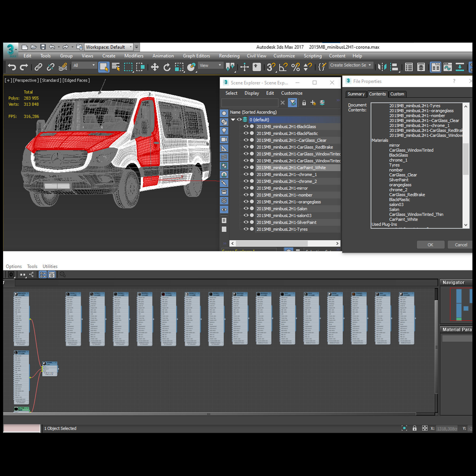Open Display menu in Scene Explorer
Image resolution: width=476 pixels, height=476 pixels.
point(252,93)
